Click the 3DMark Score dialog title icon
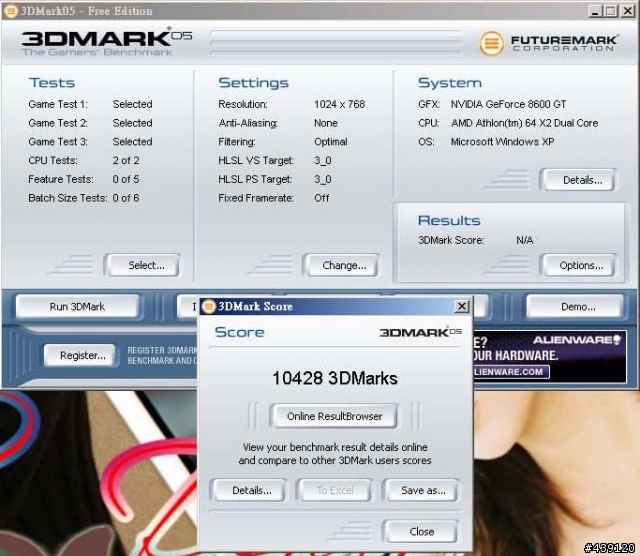Viewport: 640px width, 556px height. click(209, 306)
